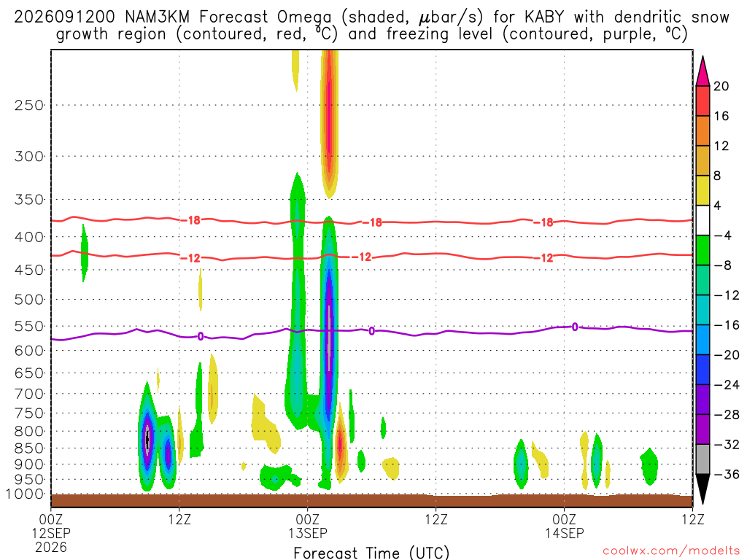Screen dimensions: 747x560
Task: Click the Forecast Time (UTC) axis title
Action: click(371, 553)
